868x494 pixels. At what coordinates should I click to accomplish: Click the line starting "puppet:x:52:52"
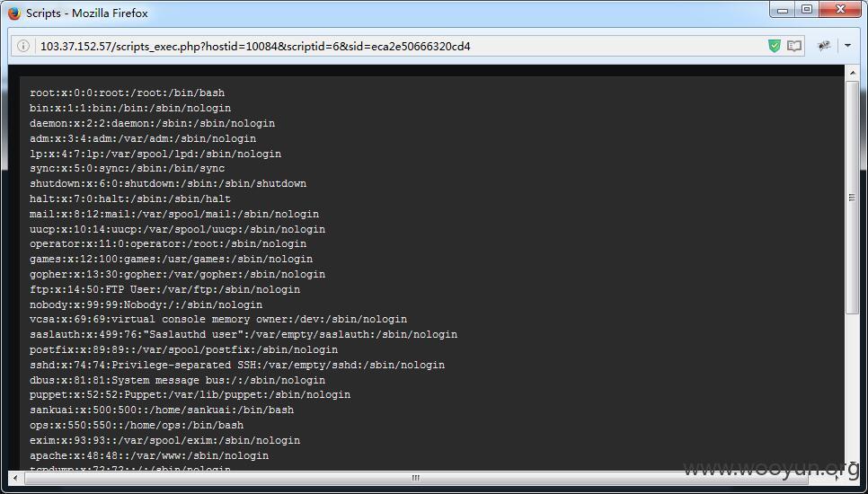tap(190, 394)
